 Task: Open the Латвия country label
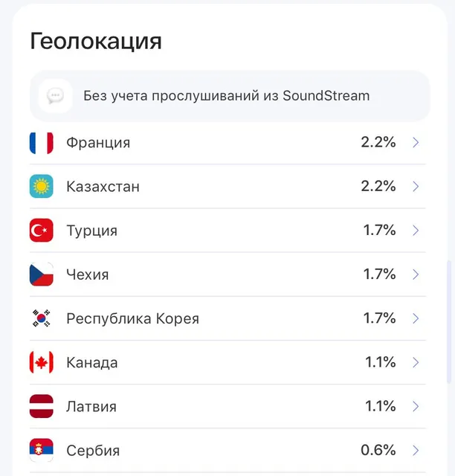91,407
